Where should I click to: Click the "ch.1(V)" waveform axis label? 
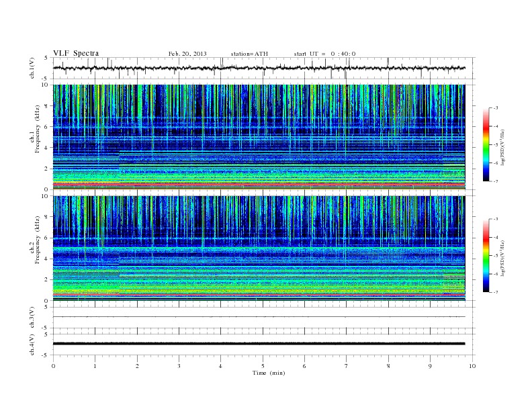(x=33, y=68)
